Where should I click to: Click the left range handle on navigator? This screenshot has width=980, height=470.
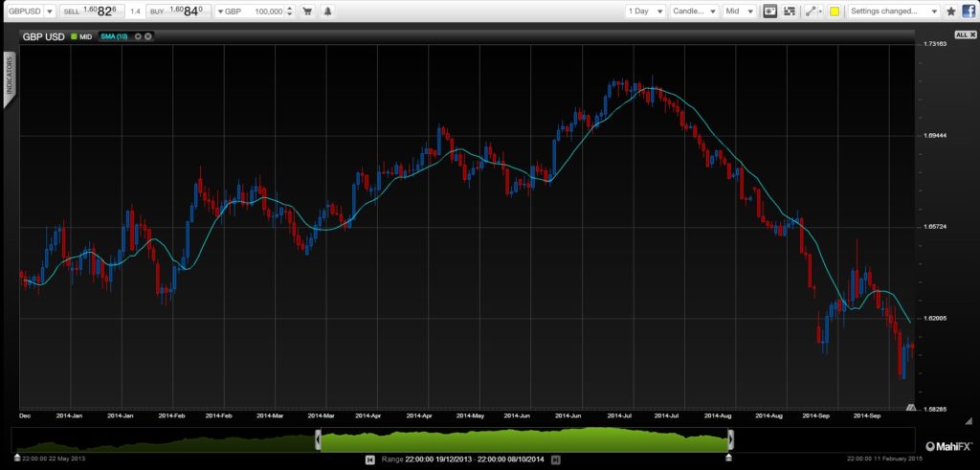pos(318,440)
